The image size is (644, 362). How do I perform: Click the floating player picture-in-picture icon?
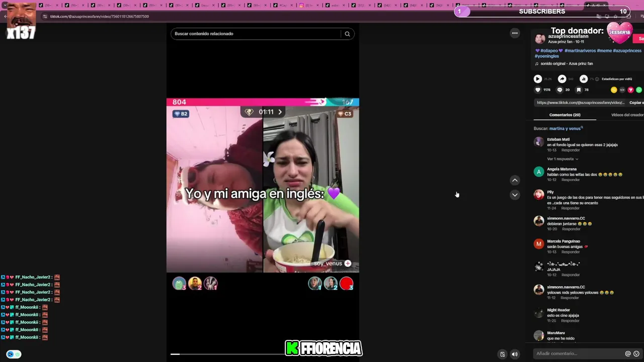[x=503, y=354]
